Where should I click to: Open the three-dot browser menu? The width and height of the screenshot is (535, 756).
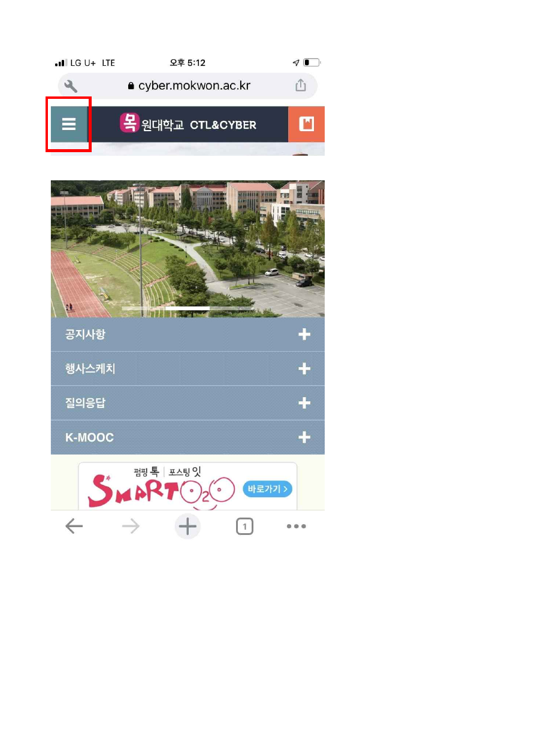tap(296, 527)
